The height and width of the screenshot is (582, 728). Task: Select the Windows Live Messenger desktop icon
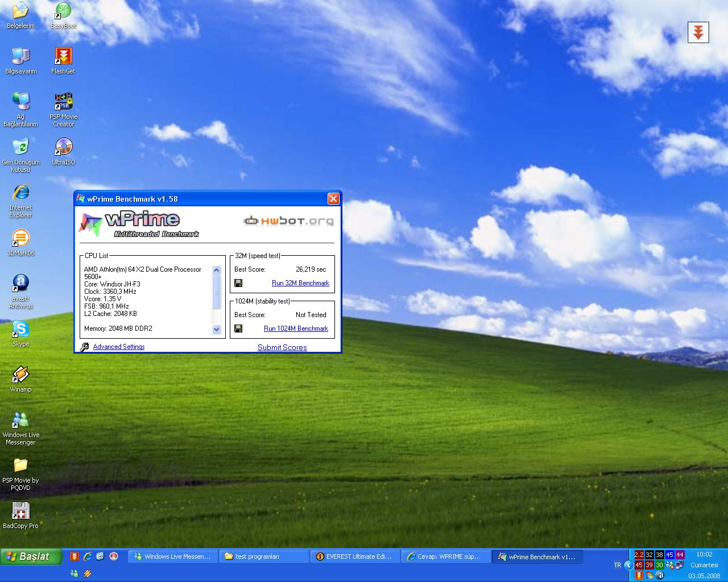tap(20, 427)
